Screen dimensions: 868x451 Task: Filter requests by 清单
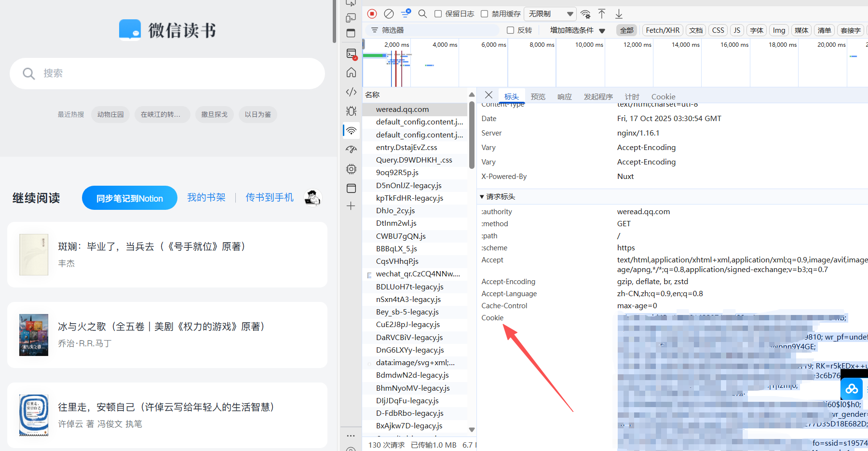click(x=824, y=30)
